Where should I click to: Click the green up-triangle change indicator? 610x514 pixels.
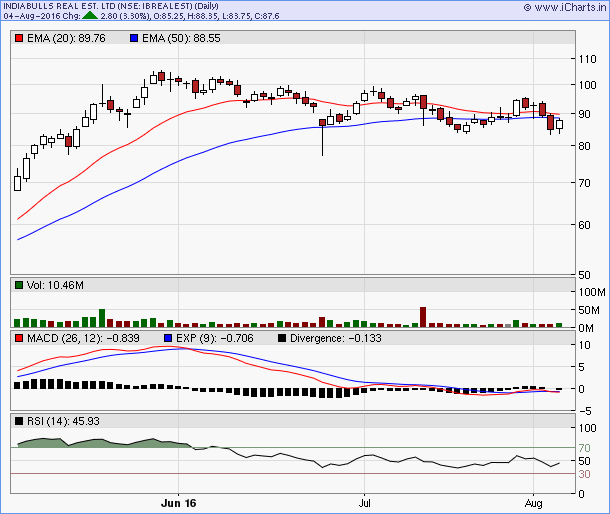(90, 16)
